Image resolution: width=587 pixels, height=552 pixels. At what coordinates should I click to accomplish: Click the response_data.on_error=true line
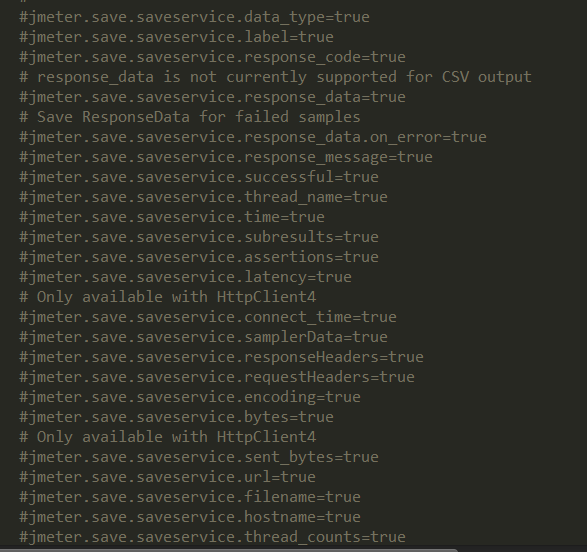(x=253, y=138)
